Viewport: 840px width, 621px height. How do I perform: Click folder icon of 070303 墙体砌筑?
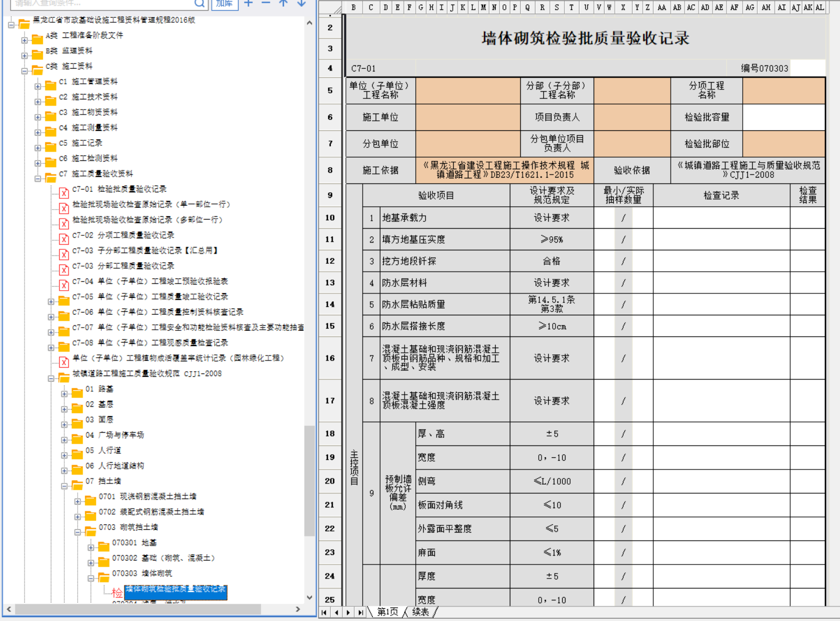coord(104,577)
